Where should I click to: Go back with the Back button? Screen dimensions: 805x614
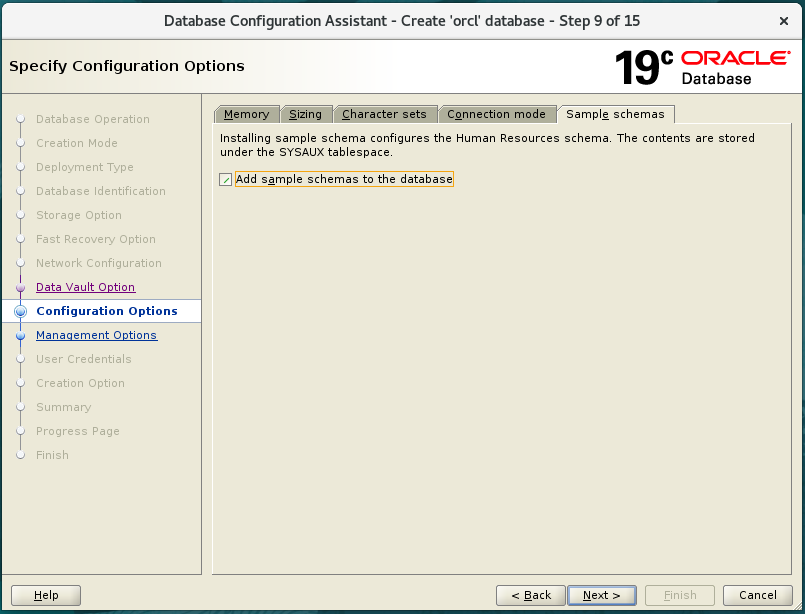[x=531, y=595]
